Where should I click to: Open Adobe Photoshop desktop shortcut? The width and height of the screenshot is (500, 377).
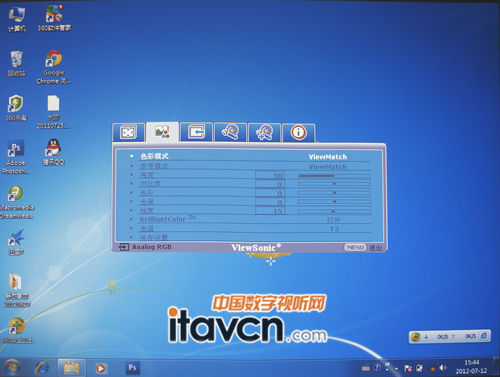tap(15, 157)
